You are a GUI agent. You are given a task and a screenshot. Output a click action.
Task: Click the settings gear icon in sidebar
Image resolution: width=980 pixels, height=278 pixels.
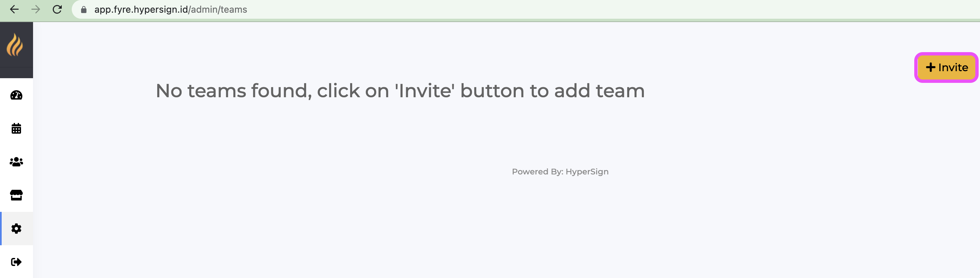coord(16,229)
